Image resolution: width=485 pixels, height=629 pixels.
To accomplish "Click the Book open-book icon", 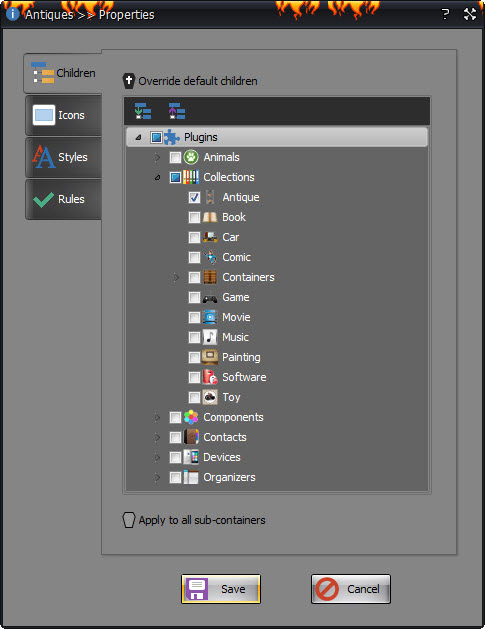I will [x=210, y=217].
